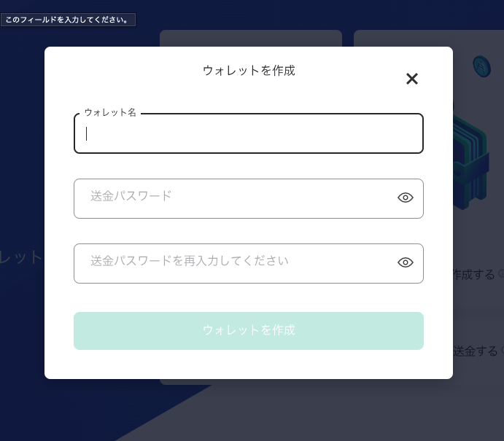Image resolution: width=504 pixels, height=441 pixels.
Task: Show the 送金パスワード using eye icon
Action: 406,198
